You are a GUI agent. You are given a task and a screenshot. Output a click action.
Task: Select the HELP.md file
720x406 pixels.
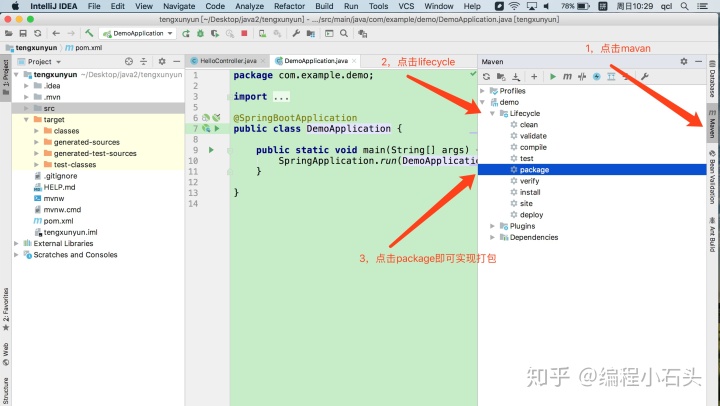click(59, 187)
